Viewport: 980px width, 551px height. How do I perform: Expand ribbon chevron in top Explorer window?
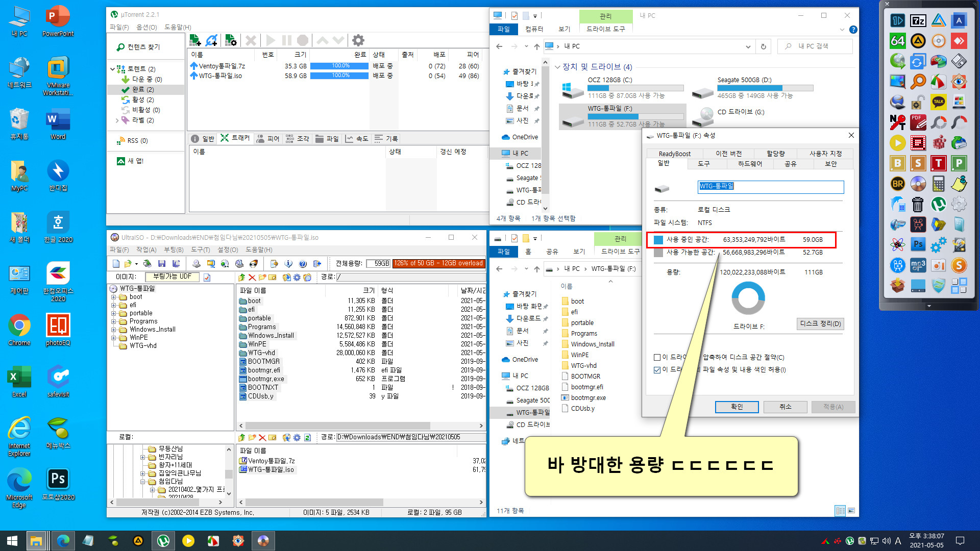[x=842, y=30]
